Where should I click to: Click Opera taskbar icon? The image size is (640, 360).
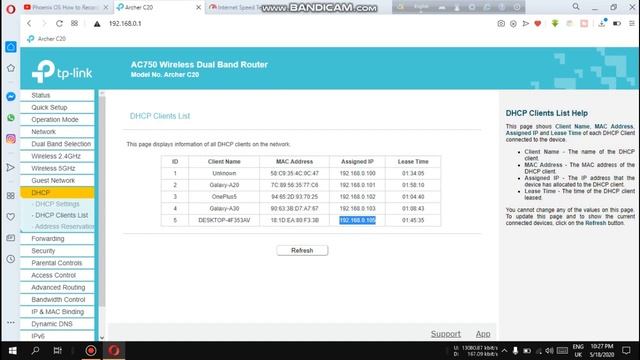coord(114,350)
